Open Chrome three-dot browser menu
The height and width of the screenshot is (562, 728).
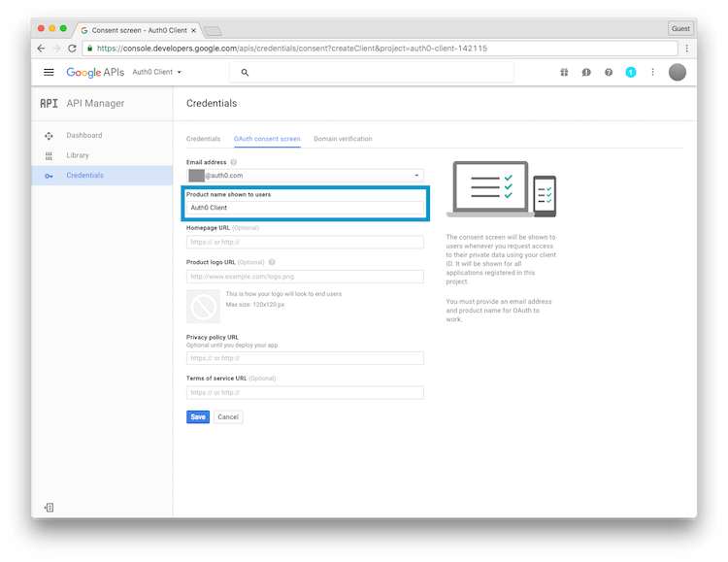pos(686,49)
